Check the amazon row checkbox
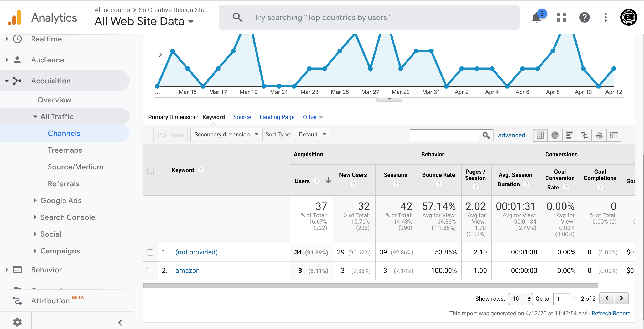 click(x=150, y=271)
